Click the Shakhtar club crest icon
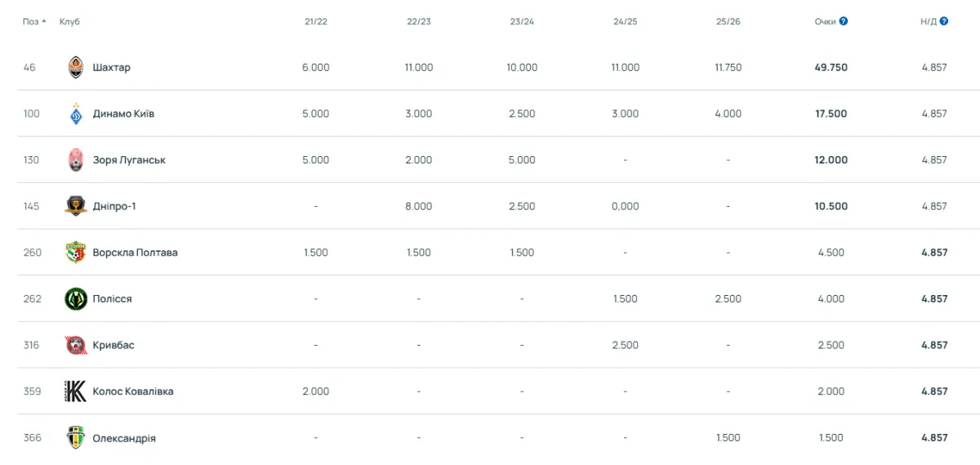 (x=75, y=67)
